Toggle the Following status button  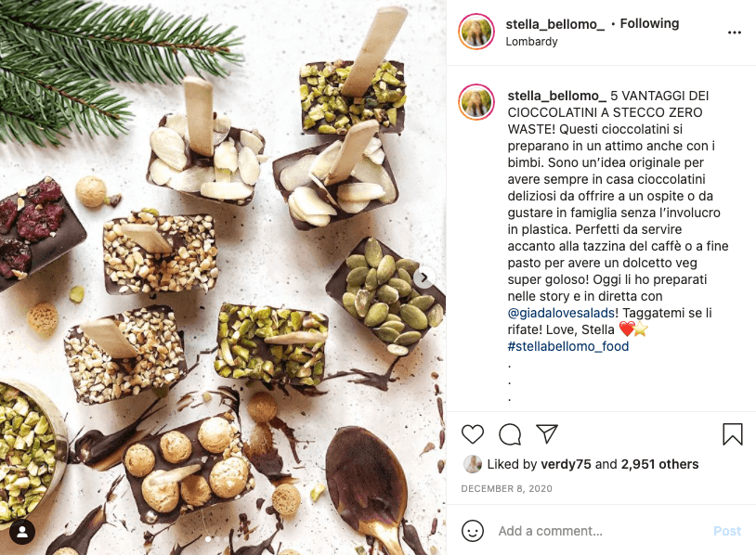click(x=649, y=23)
